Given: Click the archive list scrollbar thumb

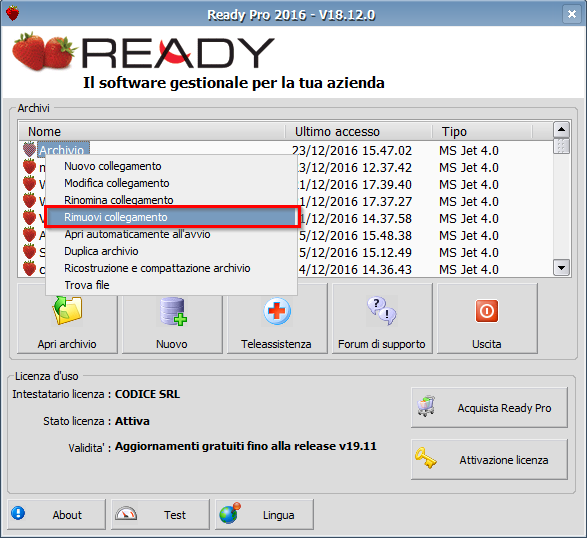Looking at the screenshot, I should [561, 146].
